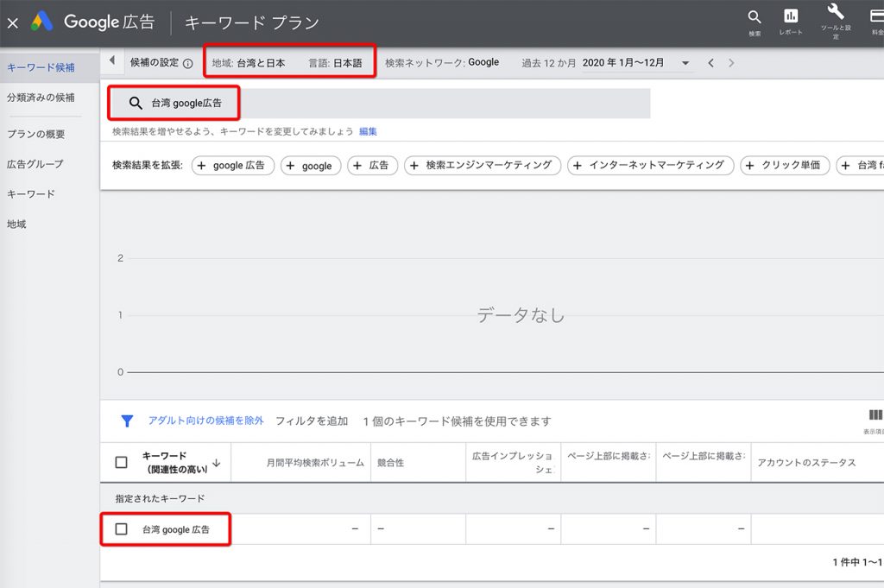Edit language setting 日本語
The width and height of the screenshot is (884, 588).
click(336, 63)
